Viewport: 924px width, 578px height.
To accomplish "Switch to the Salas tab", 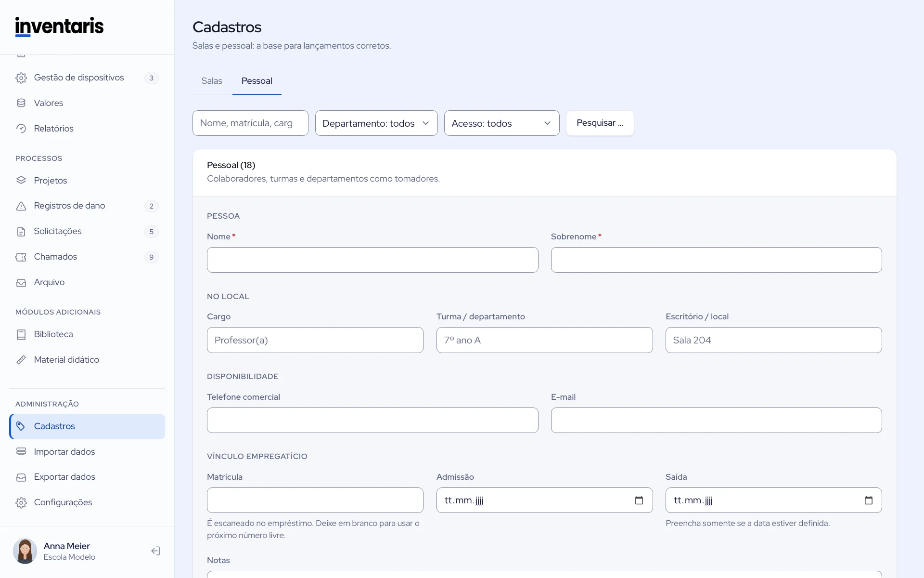I will [212, 81].
